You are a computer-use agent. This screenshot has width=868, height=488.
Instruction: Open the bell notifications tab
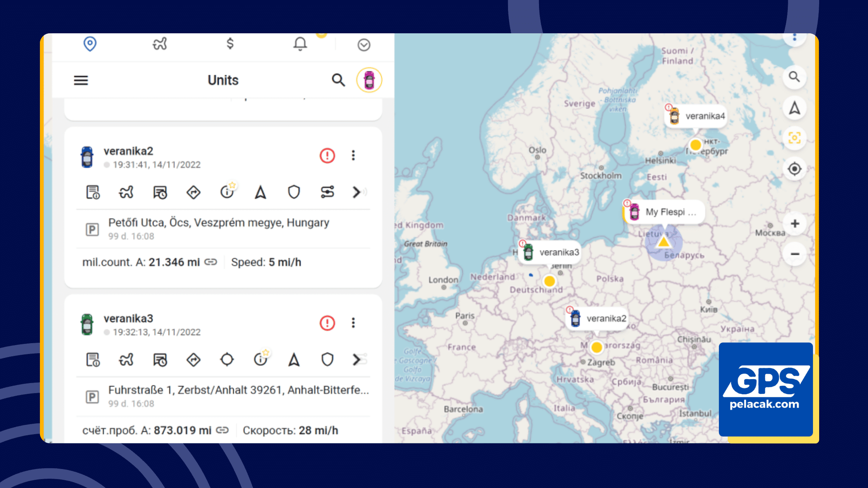pos(300,44)
